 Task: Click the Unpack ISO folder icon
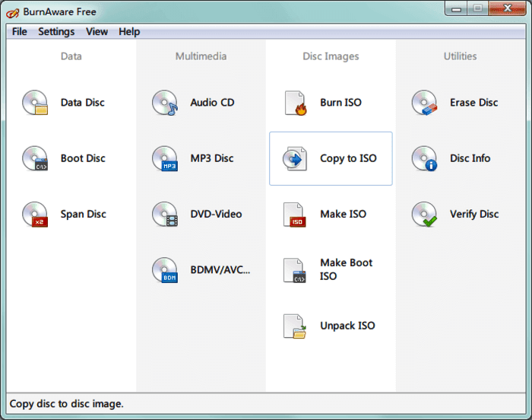point(295,326)
